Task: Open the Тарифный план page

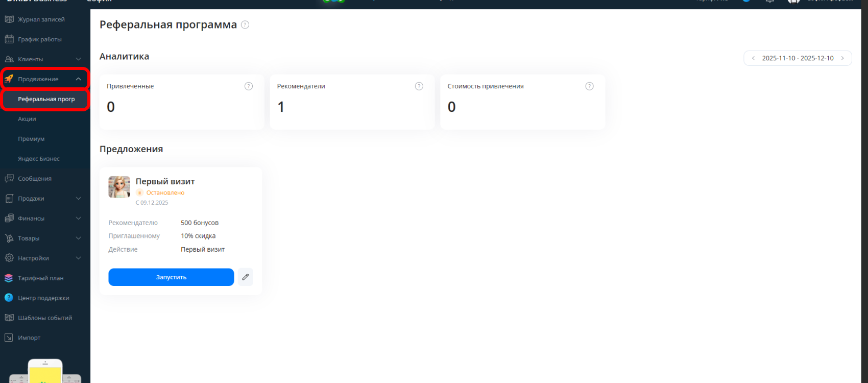Action: click(x=40, y=278)
